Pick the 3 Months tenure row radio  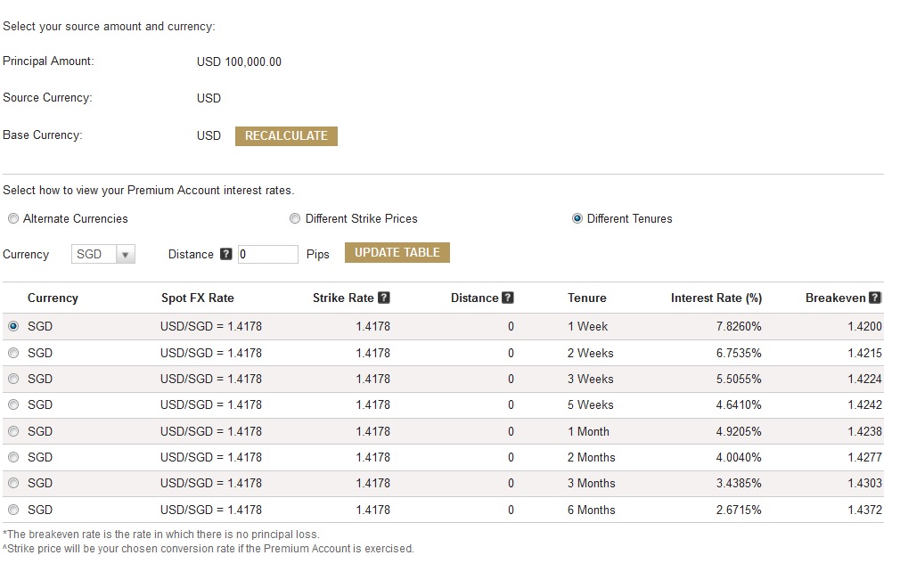13,483
